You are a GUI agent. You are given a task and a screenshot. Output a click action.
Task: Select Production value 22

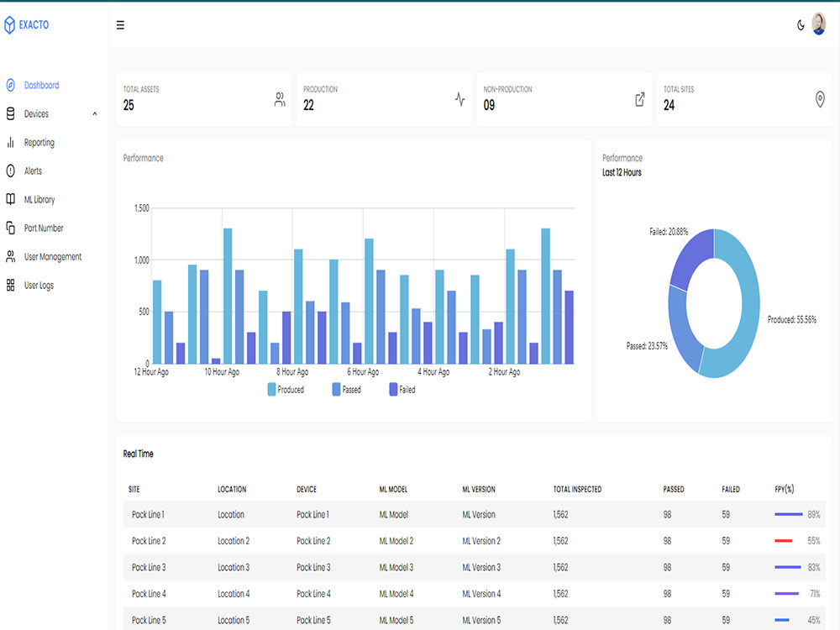click(x=308, y=105)
